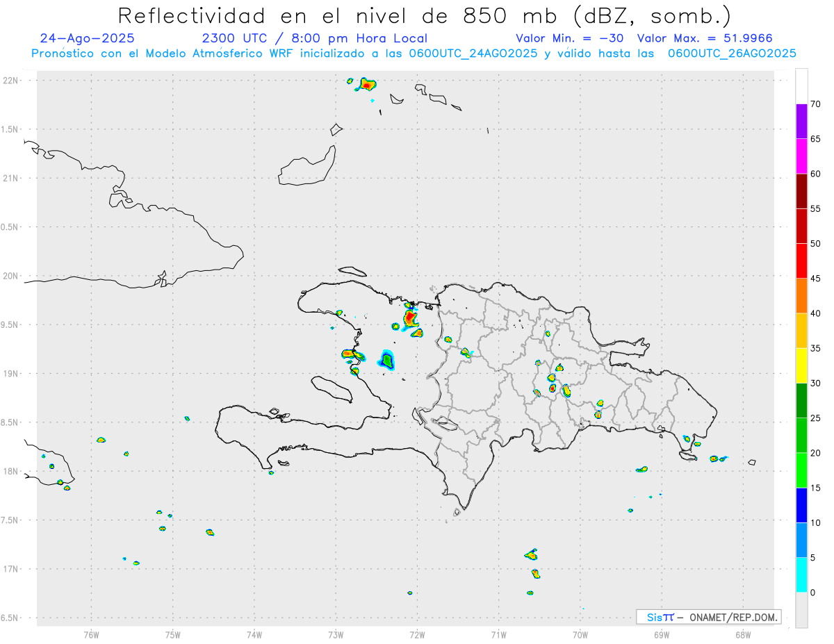Click the longitude axis label '71W'
834x644 pixels.
point(498,634)
